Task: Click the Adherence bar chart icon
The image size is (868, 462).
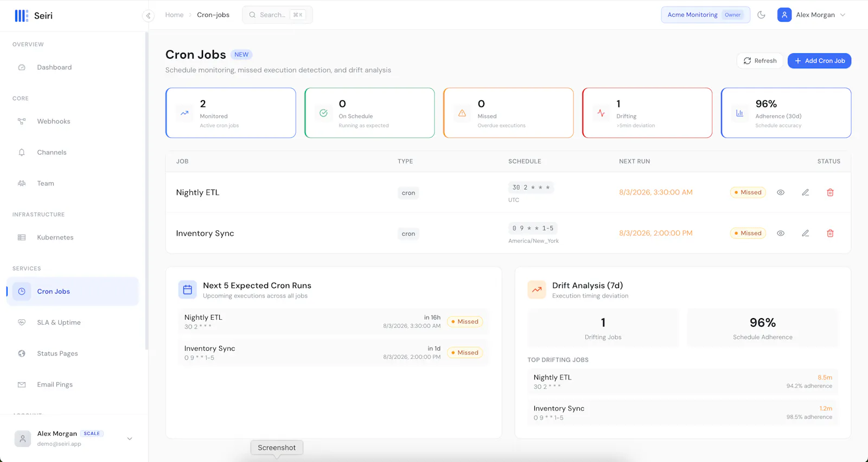Action: pos(739,113)
